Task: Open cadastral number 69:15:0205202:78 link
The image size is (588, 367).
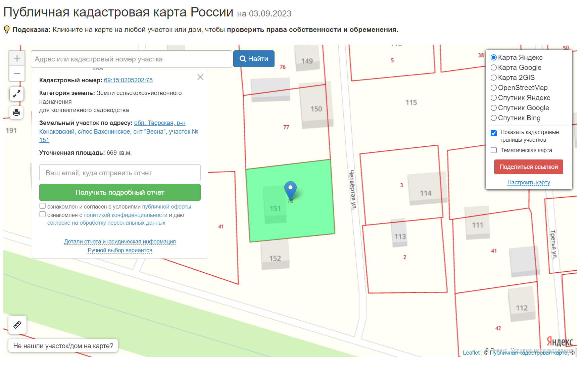Action: point(128,80)
